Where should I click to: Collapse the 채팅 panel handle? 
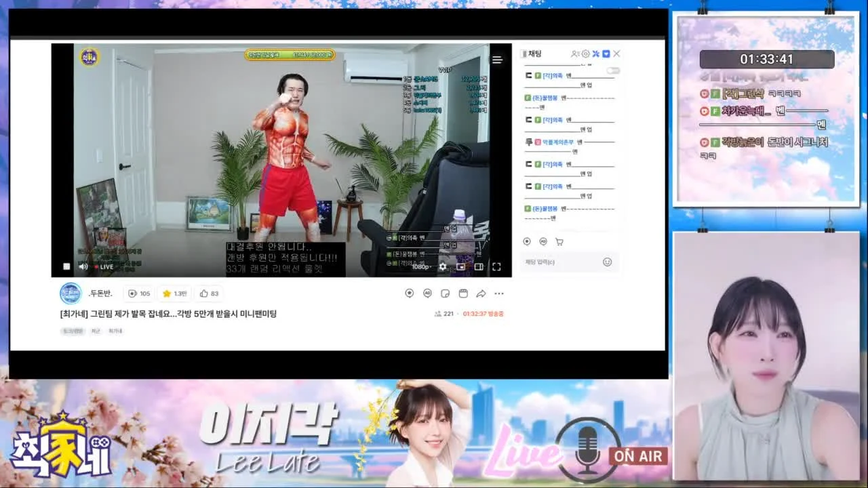tap(524, 54)
